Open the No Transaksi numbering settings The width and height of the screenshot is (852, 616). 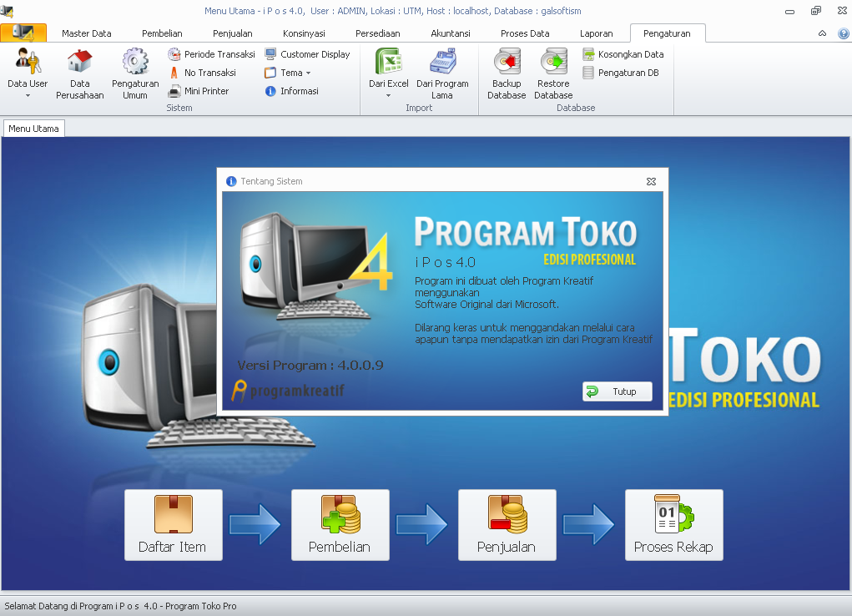(x=203, y=73)
